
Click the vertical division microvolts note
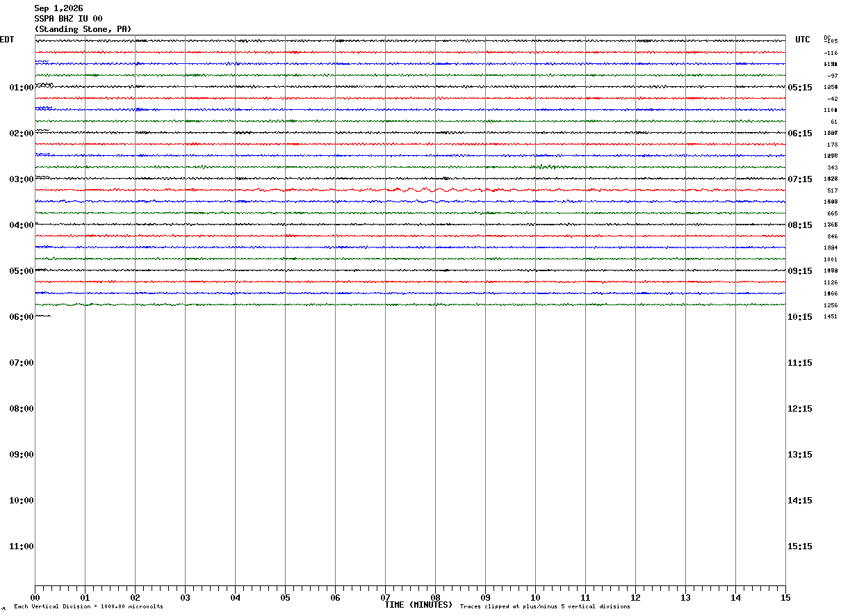88,607
